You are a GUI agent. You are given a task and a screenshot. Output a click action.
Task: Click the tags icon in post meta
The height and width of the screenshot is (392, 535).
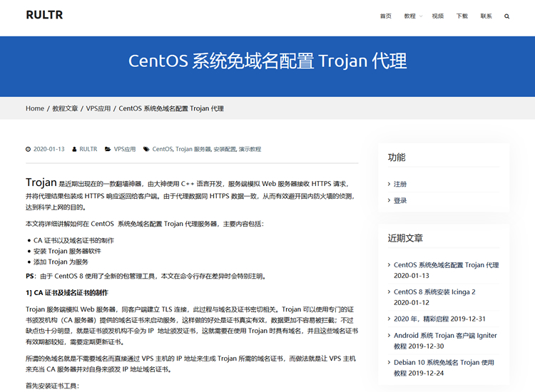tap(146, 149)
